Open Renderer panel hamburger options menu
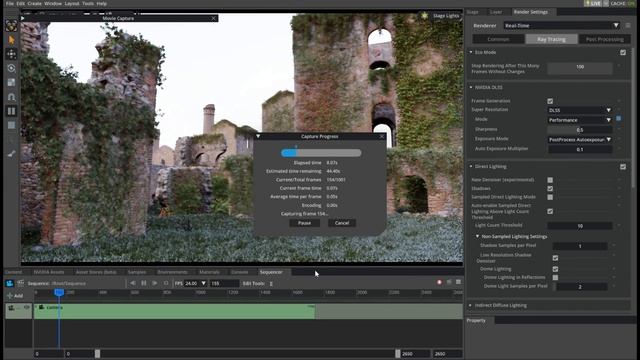640x360 pixels. click(x=628, y=25)
